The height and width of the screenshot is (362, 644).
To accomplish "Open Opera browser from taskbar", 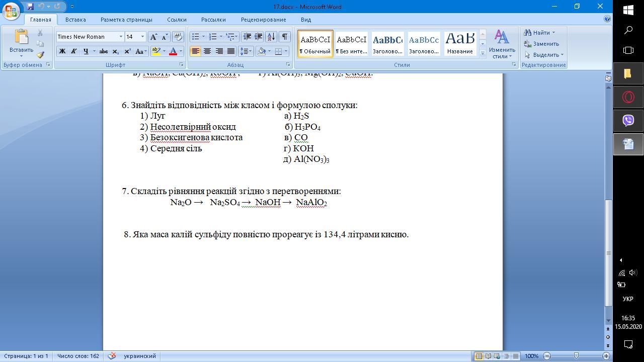I will tap(628, 97).
